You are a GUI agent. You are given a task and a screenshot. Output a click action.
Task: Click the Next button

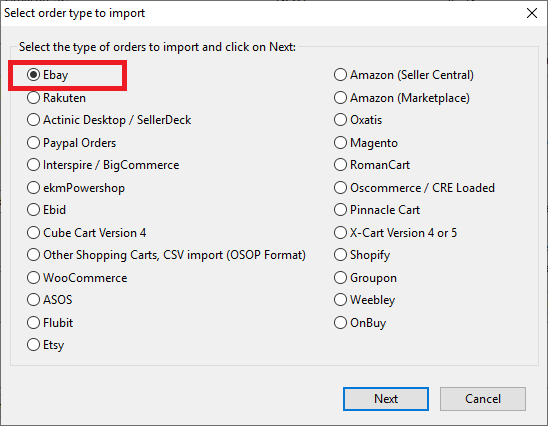coord(385,399)
